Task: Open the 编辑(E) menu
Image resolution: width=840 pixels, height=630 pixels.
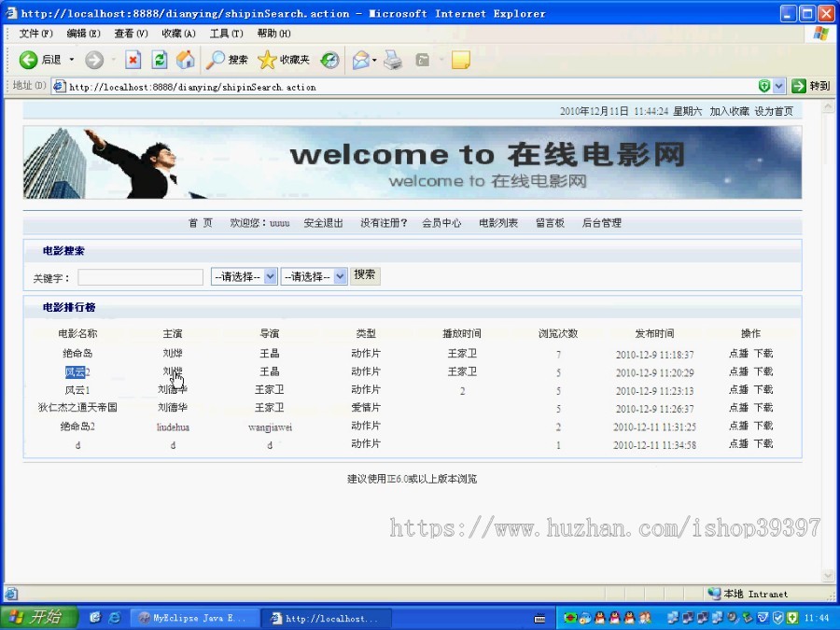Action: click(84, 34)
